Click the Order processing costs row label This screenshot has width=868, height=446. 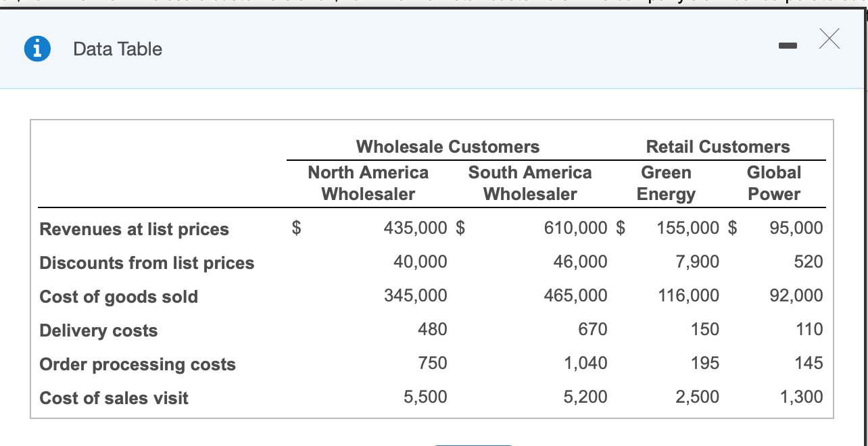tap(137, 364)
